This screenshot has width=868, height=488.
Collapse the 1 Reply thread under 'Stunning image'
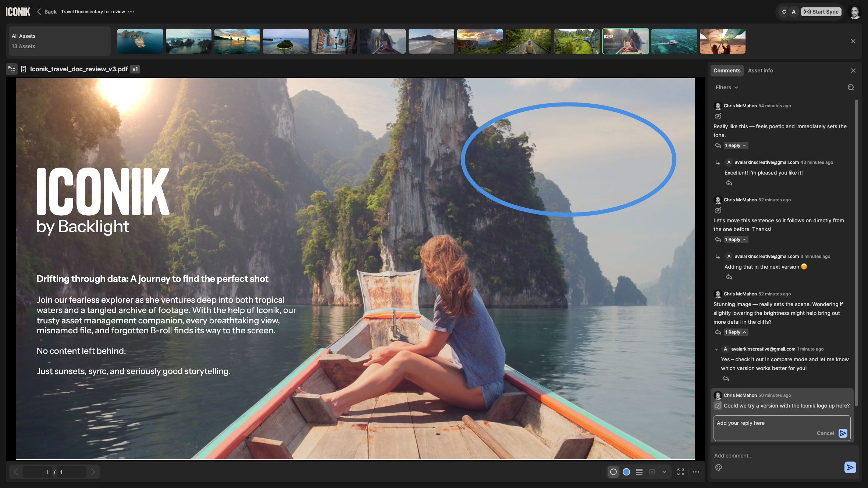[x=735, y=332]
